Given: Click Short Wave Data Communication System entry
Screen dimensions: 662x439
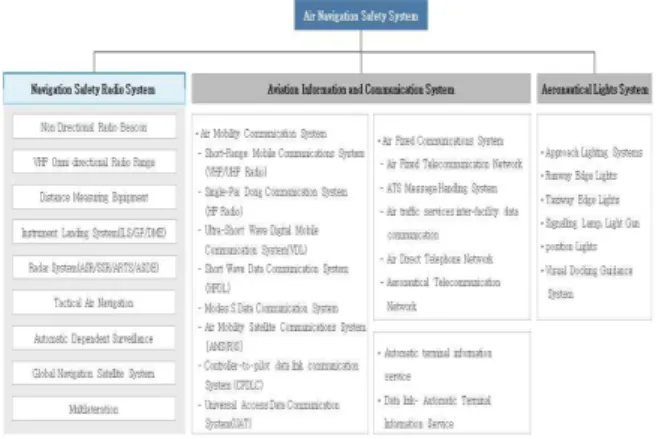Looking at the screenshot, I should pyautogui.click(x=274, y=278).
